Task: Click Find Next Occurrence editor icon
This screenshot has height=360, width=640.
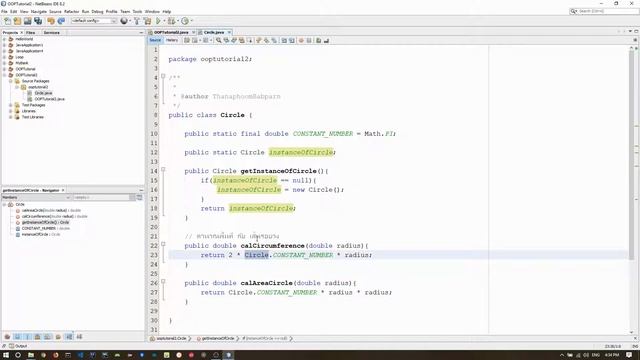Action: coord(234,40)
